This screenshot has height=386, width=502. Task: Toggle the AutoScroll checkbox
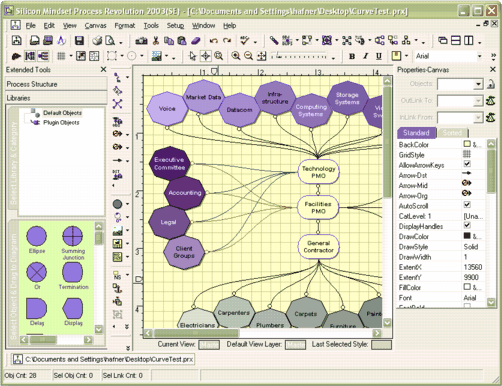[x=467, y=205]
